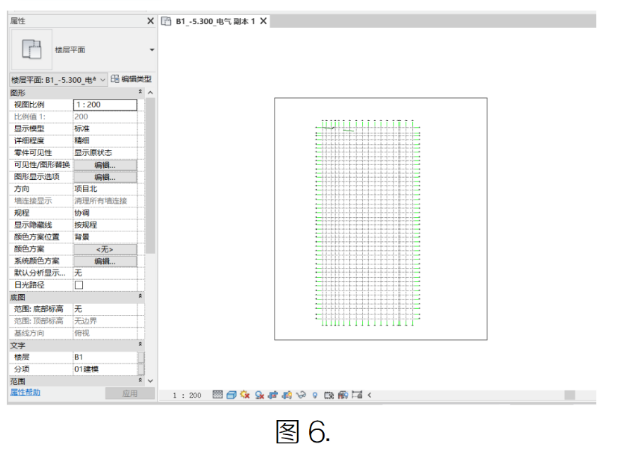Toggle Reveal Hidden Elements light bulb
The width and height of the screenshot is (617, 449).
click(315, 395)
